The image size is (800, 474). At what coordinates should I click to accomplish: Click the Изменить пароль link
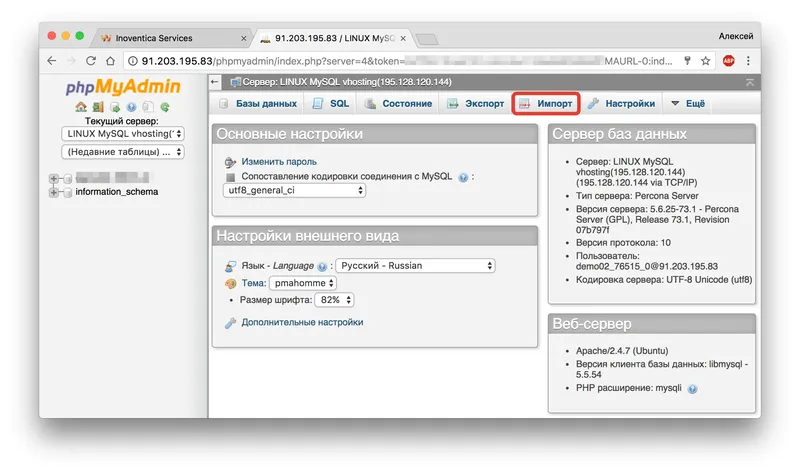click(x=279, y=162)
